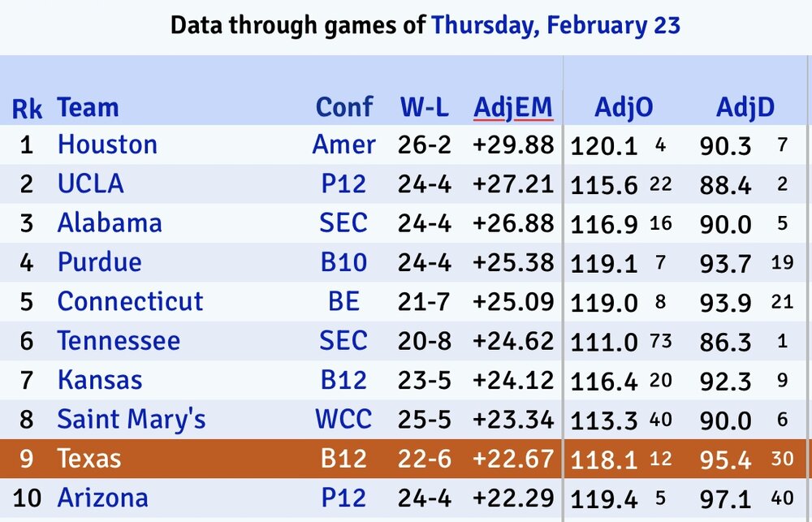This screenshot has height=522, width=812.
Task: Click the Conf column header
Action: point(344,107)
